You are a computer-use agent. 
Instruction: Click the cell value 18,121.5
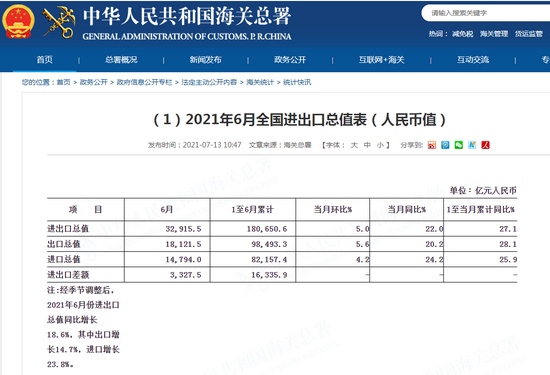coord(183,244)
